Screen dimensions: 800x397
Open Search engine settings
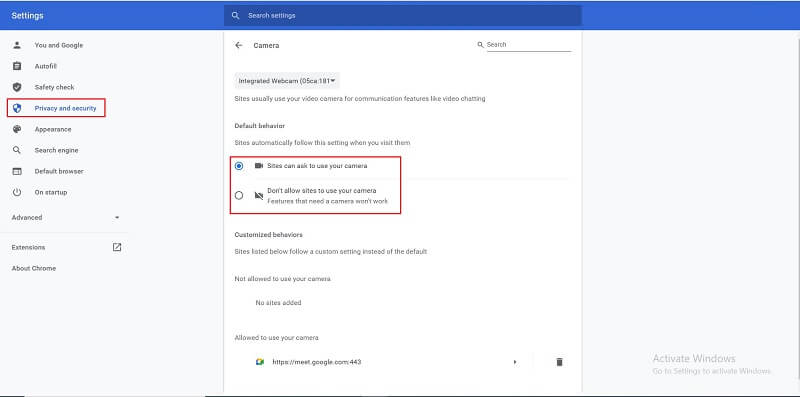(x=57, y=150)
